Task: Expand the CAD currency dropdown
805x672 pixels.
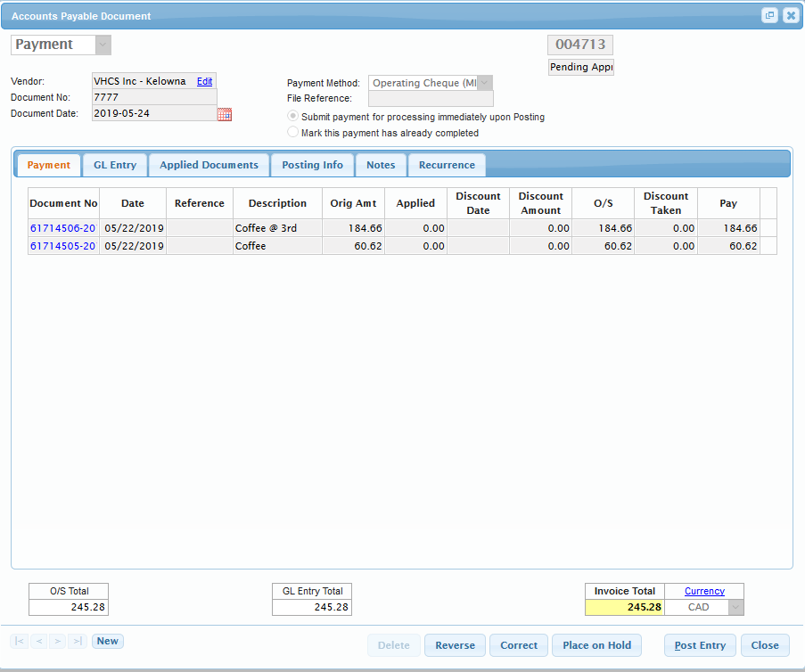Action: click(x=735, y=607)
